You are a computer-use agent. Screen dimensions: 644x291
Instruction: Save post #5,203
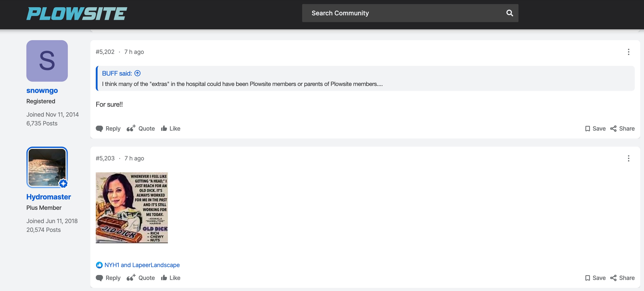point(595,278)
